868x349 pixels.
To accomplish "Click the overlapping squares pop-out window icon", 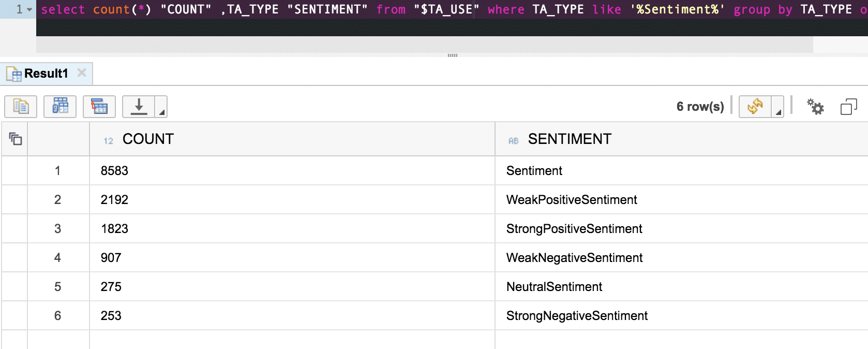I will coord(848,107).
